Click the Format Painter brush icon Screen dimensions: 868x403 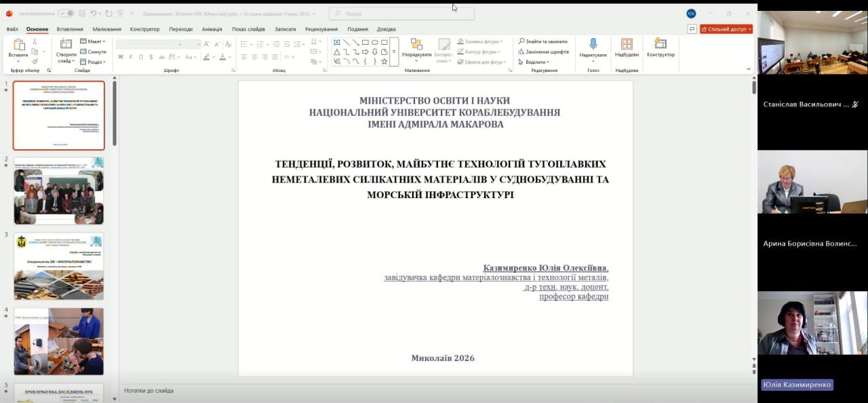[35, 62]
